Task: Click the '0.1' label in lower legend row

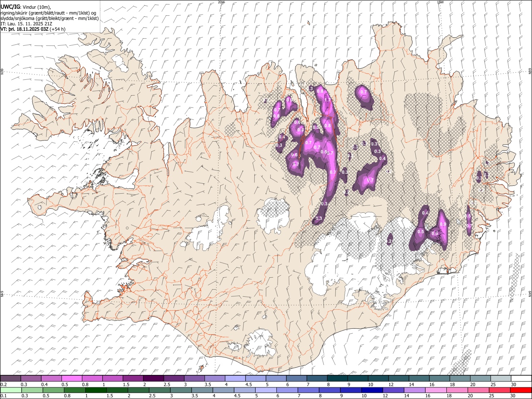Action: pyautogui.click(x=3, y=396)
